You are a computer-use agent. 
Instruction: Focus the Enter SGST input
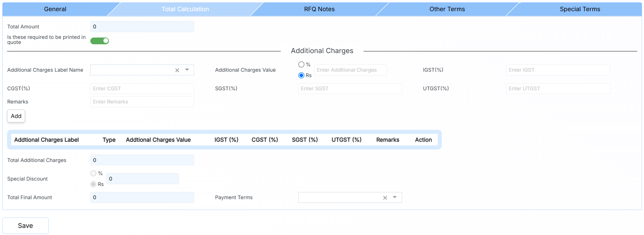click(350, 89)
